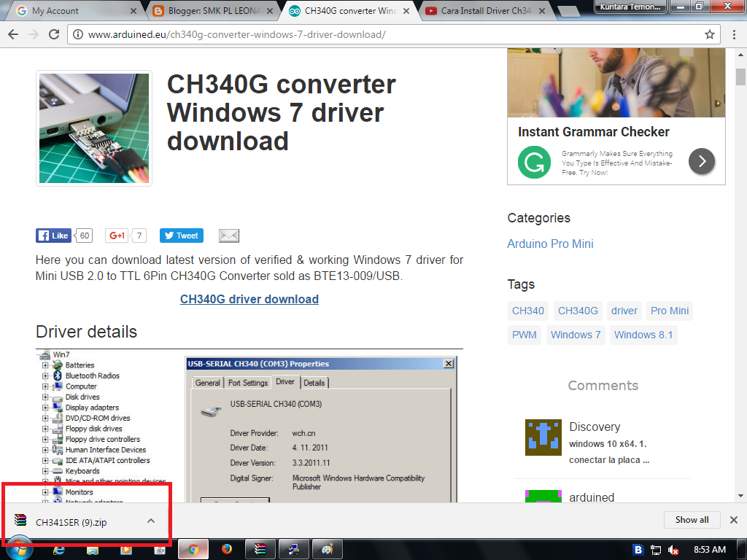Click the email envelope share icon
The image size is (747, 560).
coord(228,236)
